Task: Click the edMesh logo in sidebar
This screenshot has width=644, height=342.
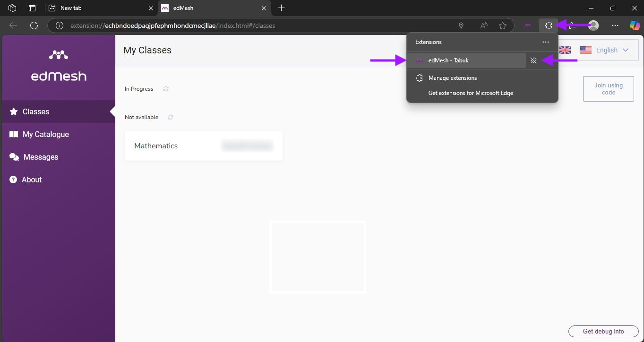Action: [59, 66]
